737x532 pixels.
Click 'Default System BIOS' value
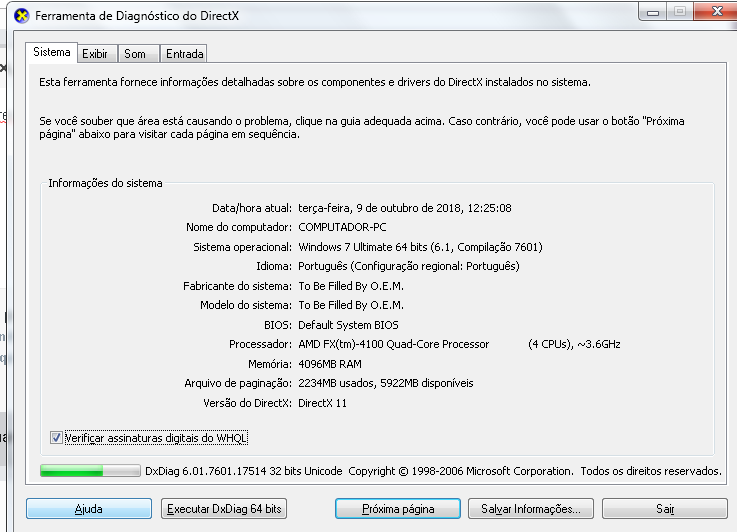(x=348, y=325)
